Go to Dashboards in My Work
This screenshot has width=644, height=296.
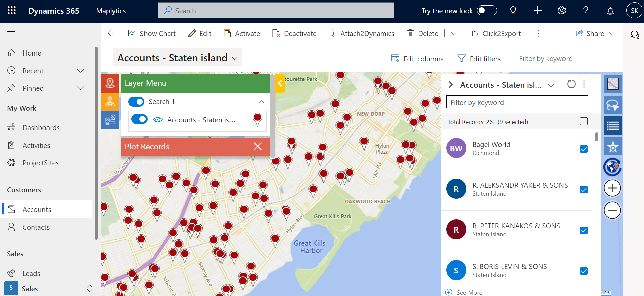(41, 128)
